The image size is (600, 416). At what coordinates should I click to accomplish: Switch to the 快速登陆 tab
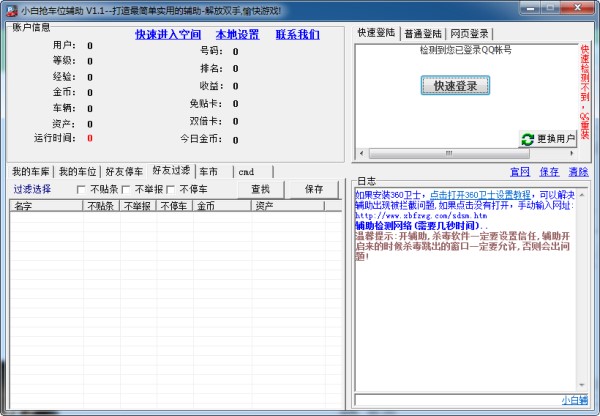376,33
